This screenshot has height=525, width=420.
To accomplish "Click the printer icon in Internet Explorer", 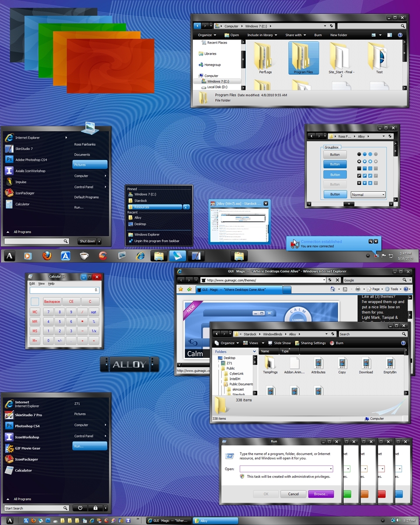I will tap(358, 289).
